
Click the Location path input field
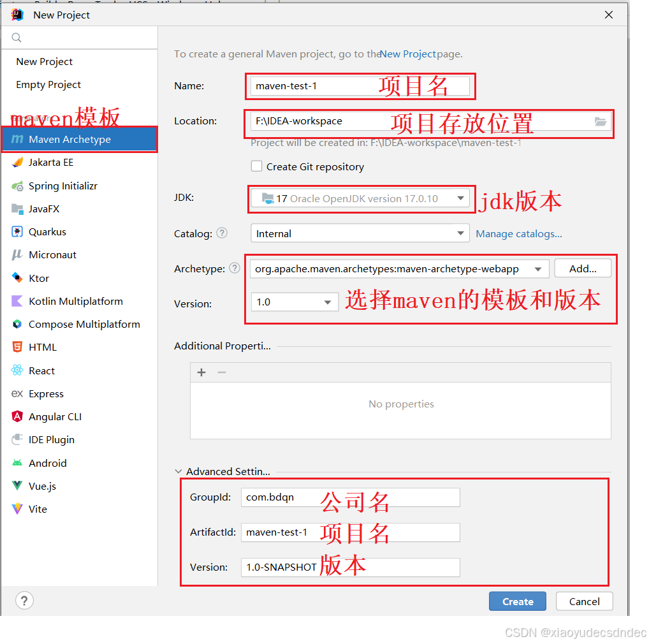430,121
